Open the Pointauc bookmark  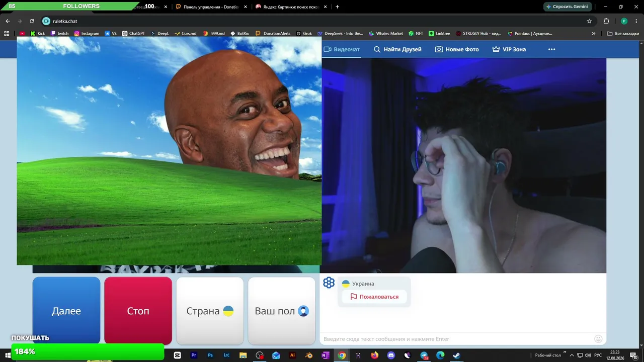pyautogui.click(x=530, y=33)
